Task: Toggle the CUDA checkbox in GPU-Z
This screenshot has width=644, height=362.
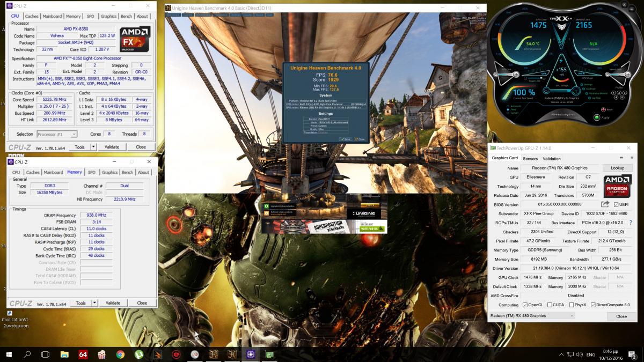Action: pos(548,305)
